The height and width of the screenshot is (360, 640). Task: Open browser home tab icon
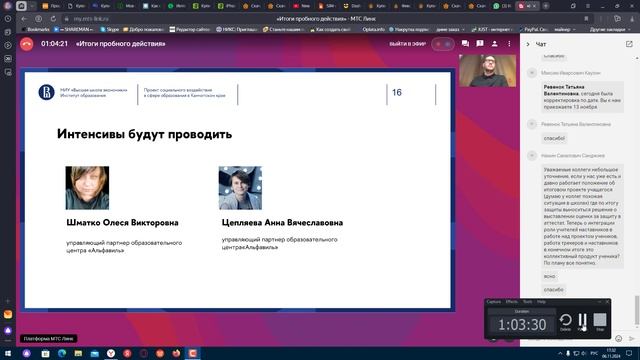click(x=21, y=6)
